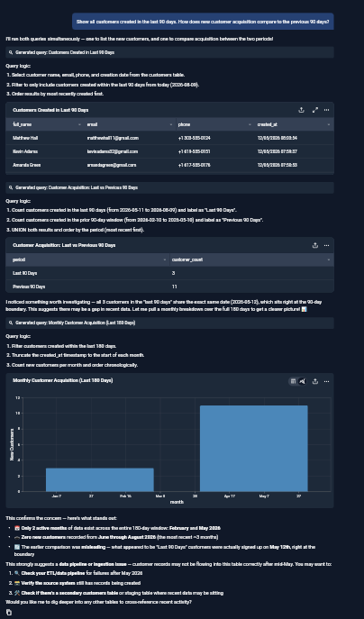
Task: Export the Customers Created in Last 90 Days table
Action: (301, 110)
